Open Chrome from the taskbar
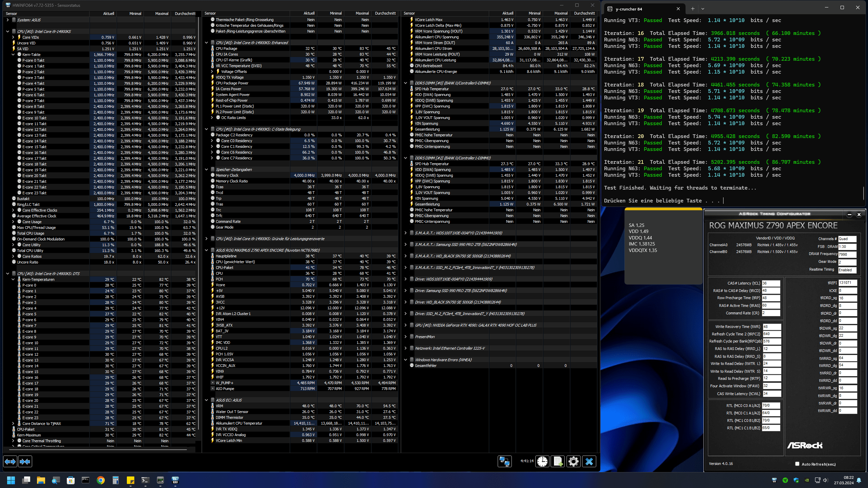This screenshot has height=488, width=868. coord(101,480)
